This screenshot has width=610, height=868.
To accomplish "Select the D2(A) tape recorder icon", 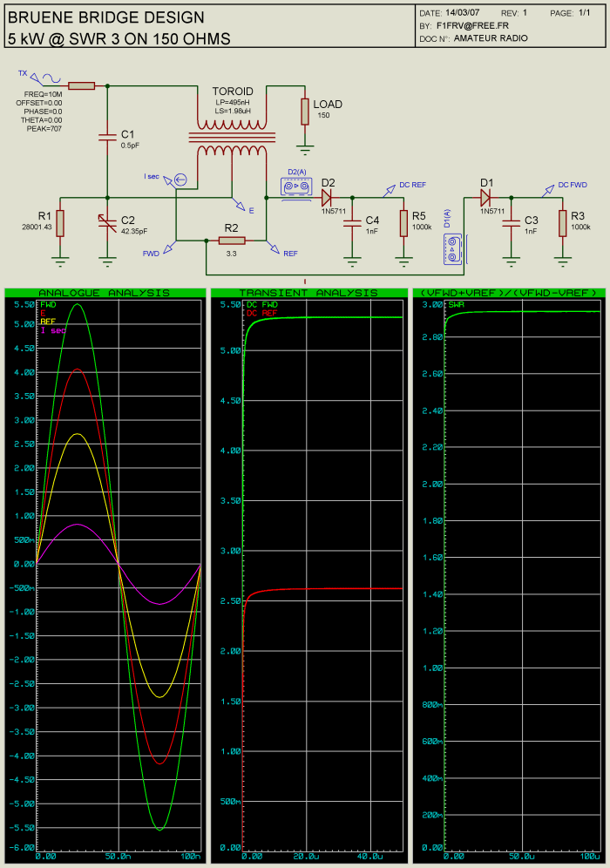I will 297,186.
